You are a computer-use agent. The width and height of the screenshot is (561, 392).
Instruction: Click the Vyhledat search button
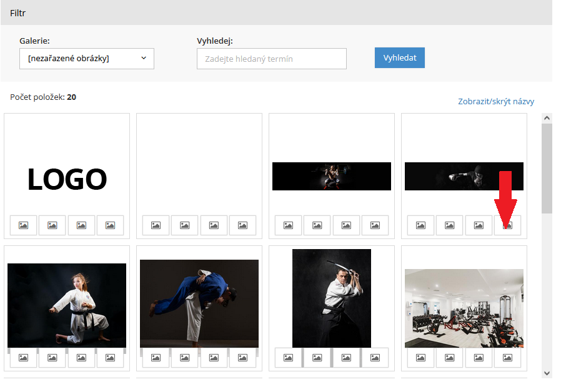click(400, 58)
